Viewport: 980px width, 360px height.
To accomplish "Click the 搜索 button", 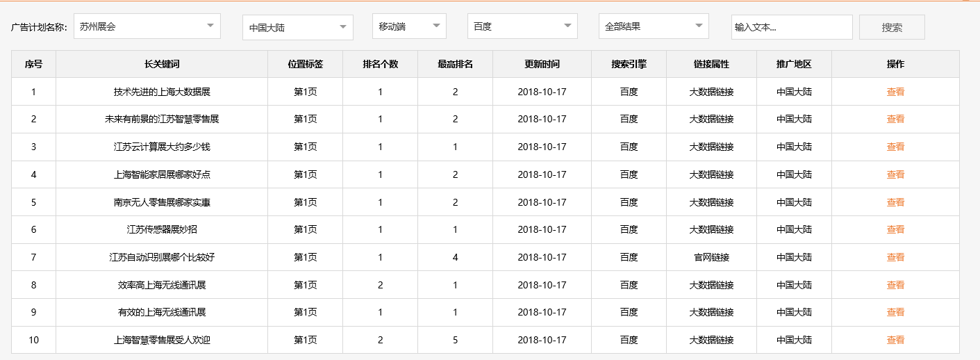I will 892,27.
